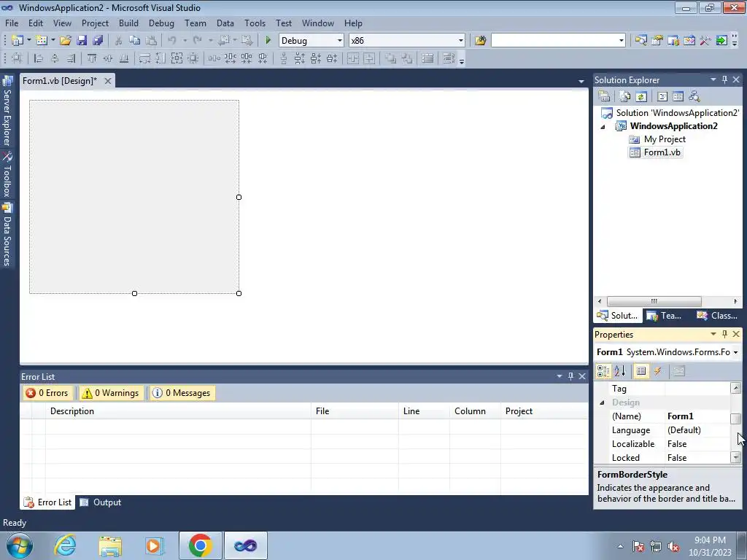Click the Open File folder icon
Image resolution: width=747 pixels, height=560 pixels.
coord(65,41)
